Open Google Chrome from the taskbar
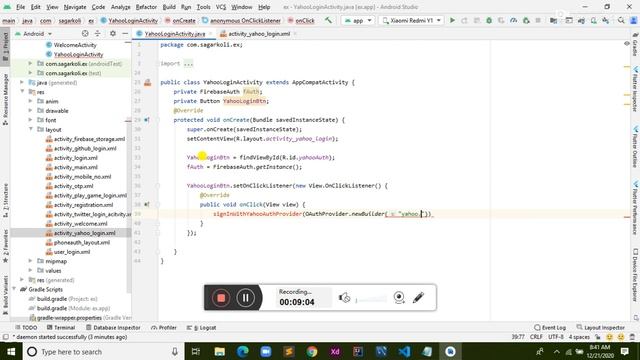 [312, 351]
